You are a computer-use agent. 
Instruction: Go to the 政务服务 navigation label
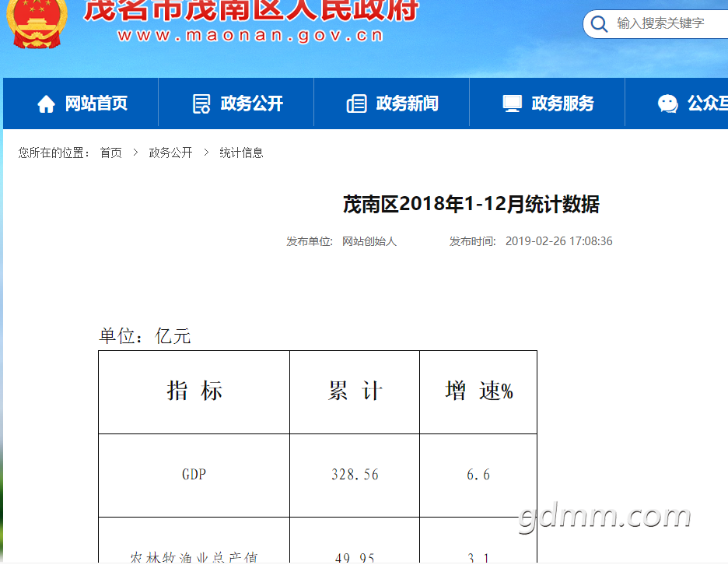click(562, 104)
